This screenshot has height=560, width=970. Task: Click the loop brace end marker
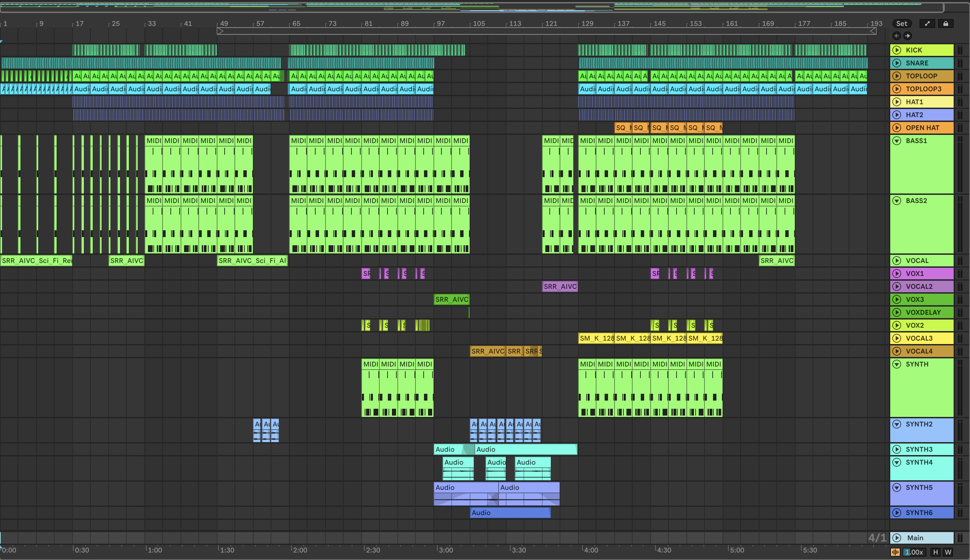874,31
